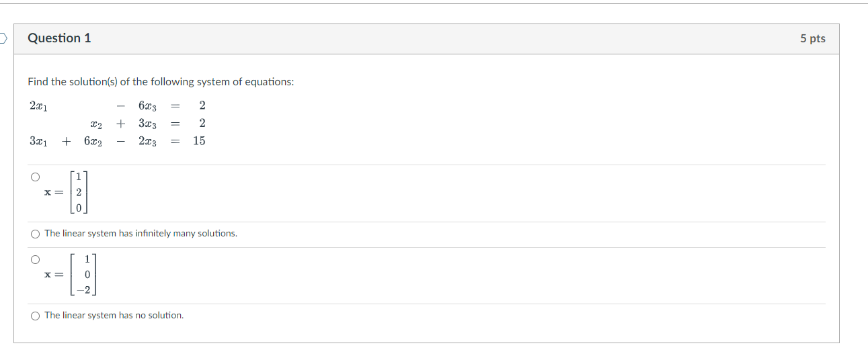Select the radio button for x = [1, 2, 0]
The image size is (868, 360).
click(x=35, y=177)
